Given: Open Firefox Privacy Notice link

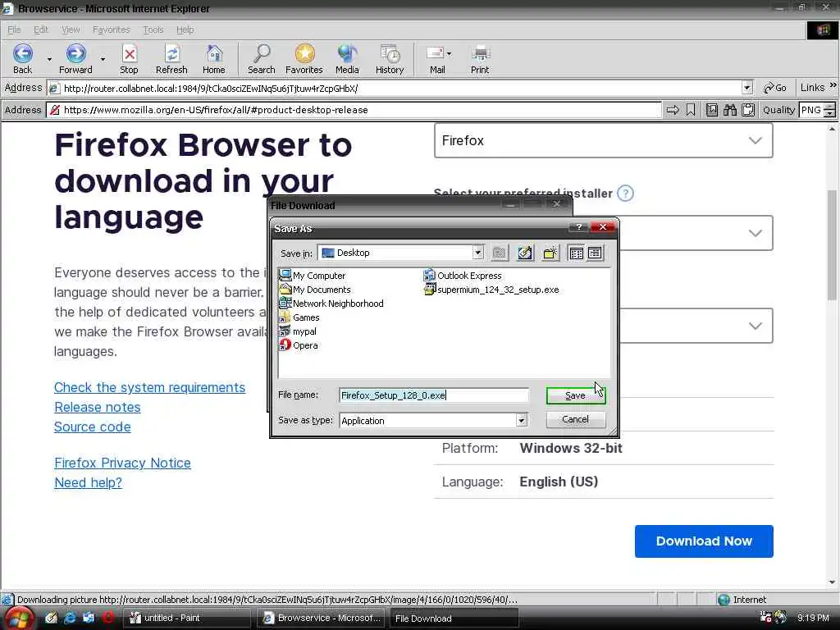Looking at the screenshot, I should pos(122,463).
